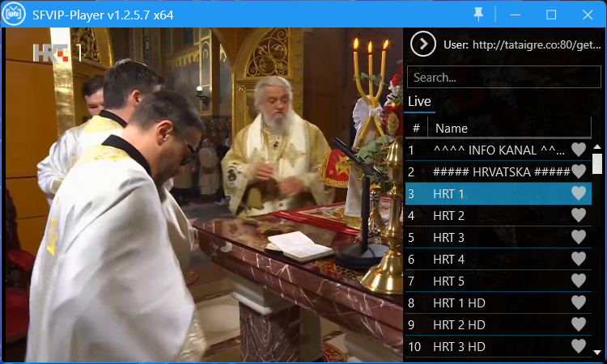Image resolution: width=607 pixels, height=364 pixels.
Task: Sort channels by the # column header
Action: pyautogui.click(x=416, y=128)
